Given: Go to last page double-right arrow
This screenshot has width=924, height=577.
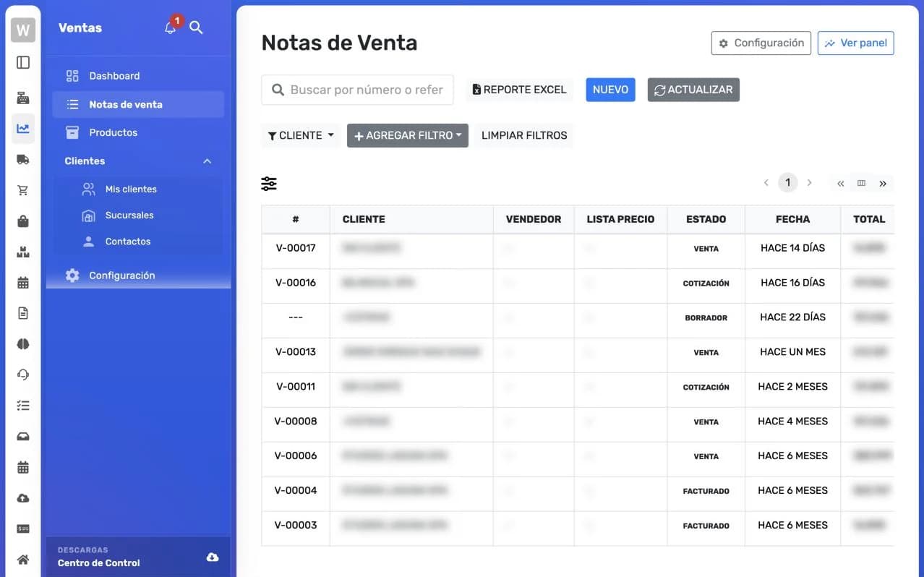Looking at the screenshot, I should 883,183.
